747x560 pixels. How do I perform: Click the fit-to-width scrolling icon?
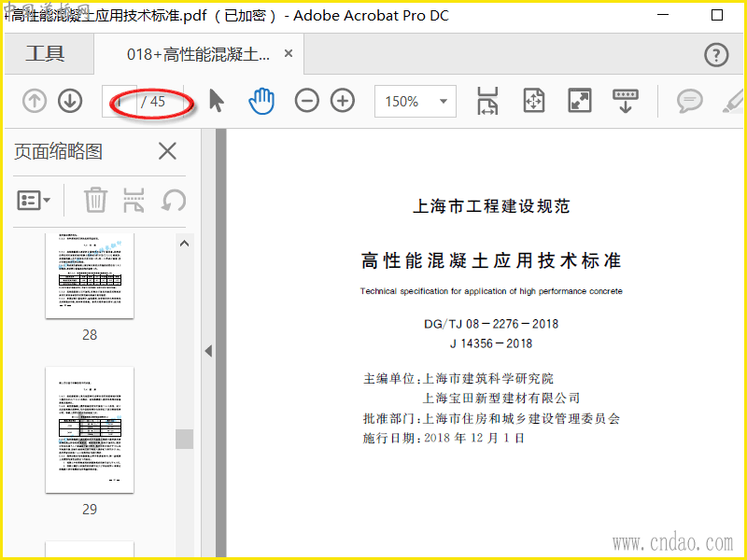(x=486, y=101)
